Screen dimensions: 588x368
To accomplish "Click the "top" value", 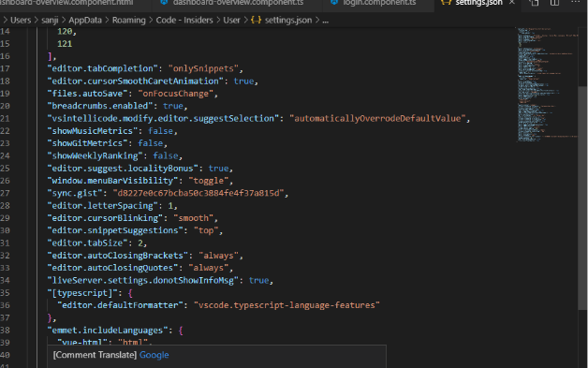I will click(206, 230).
